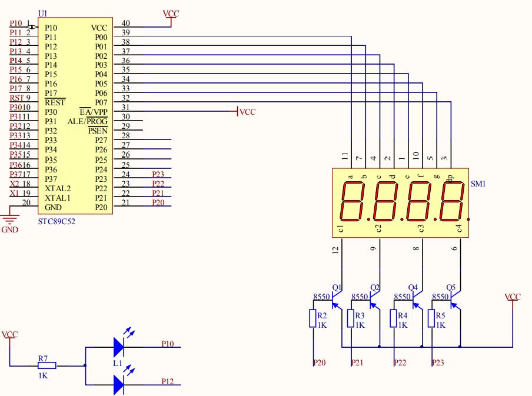Click the P21 net label below R3
The image size is (532, 396).
tap(357, 362)
